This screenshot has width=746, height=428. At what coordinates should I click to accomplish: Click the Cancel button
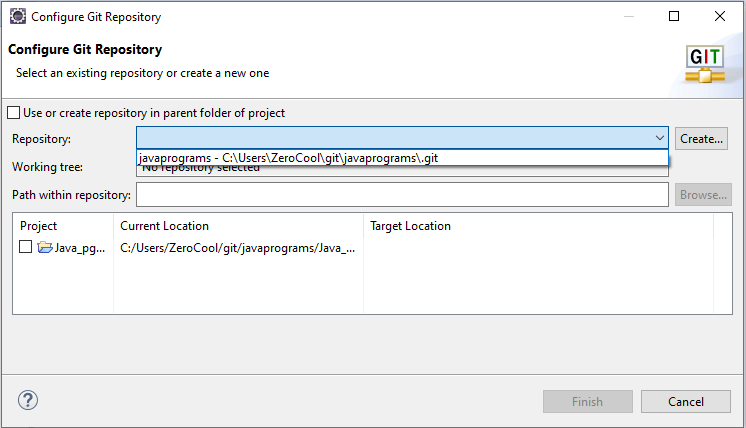686,402
